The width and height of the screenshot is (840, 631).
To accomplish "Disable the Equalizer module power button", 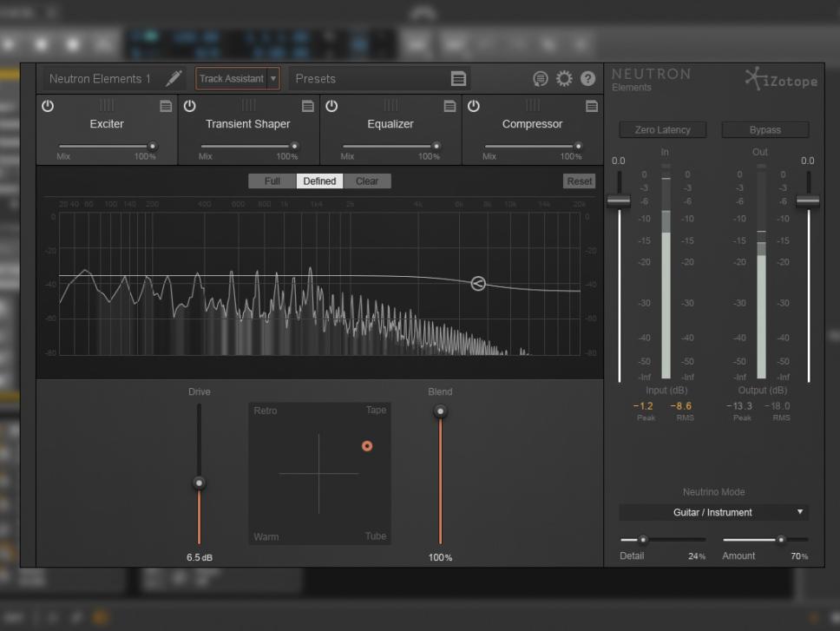I will click(x=331, y=106).
